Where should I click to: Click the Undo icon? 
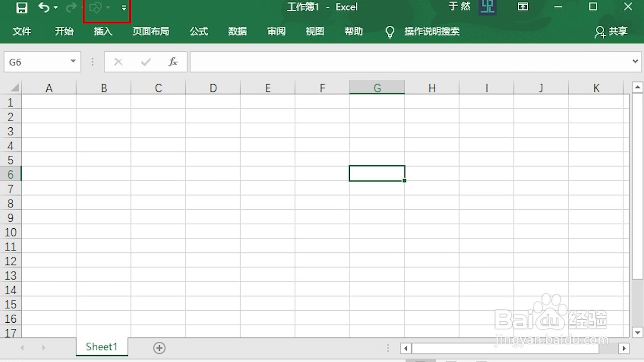pos(42,7)
